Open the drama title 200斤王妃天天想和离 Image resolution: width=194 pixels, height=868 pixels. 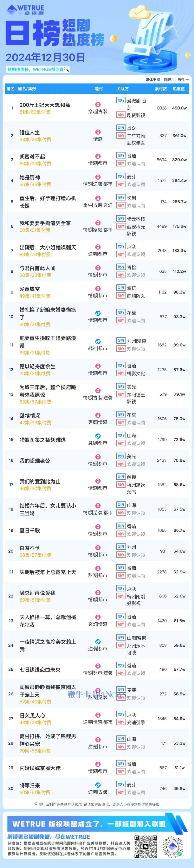[x=45, y=105]
